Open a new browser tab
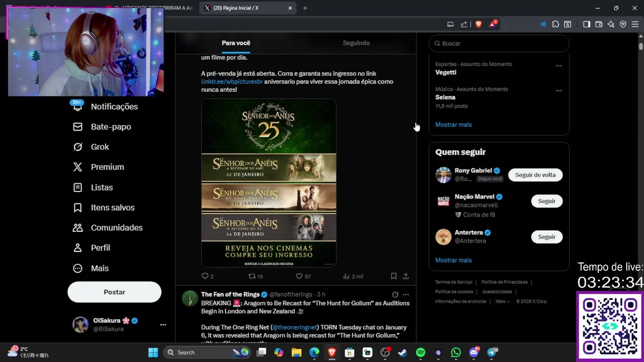The image size is (644, 362). pyautogui.click(x=305, y=8)
